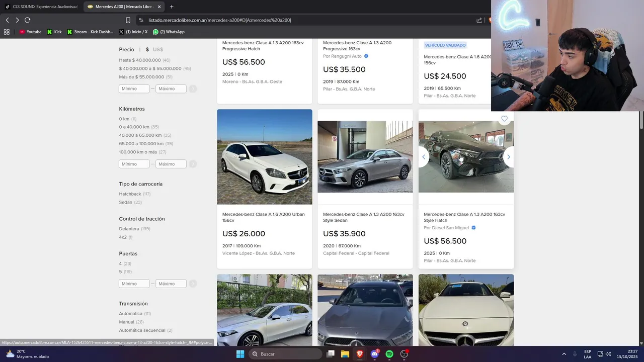
Task: Filter traction 4x2
Action: 123,237
